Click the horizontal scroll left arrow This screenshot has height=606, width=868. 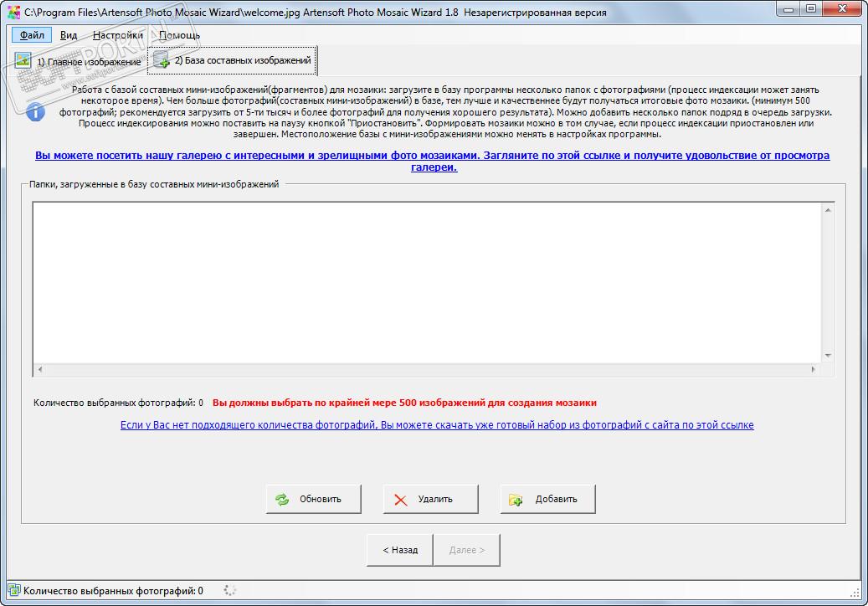pyautogui.click(x=40, y=369)
